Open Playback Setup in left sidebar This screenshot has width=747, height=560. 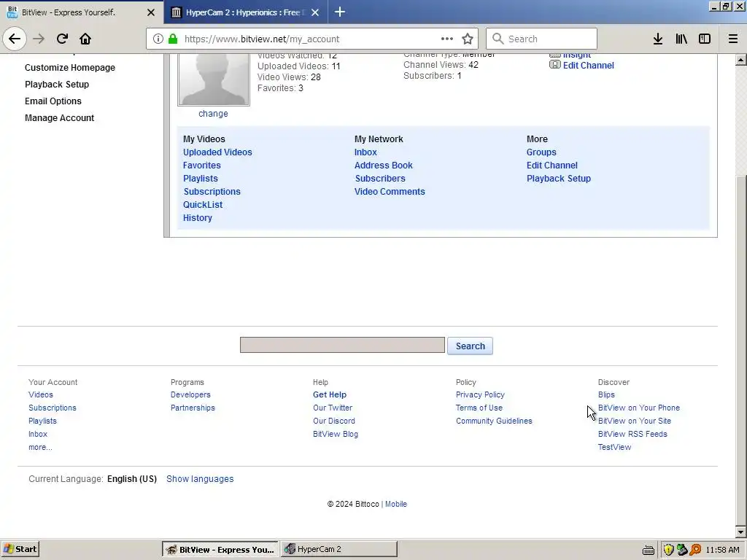57,85
